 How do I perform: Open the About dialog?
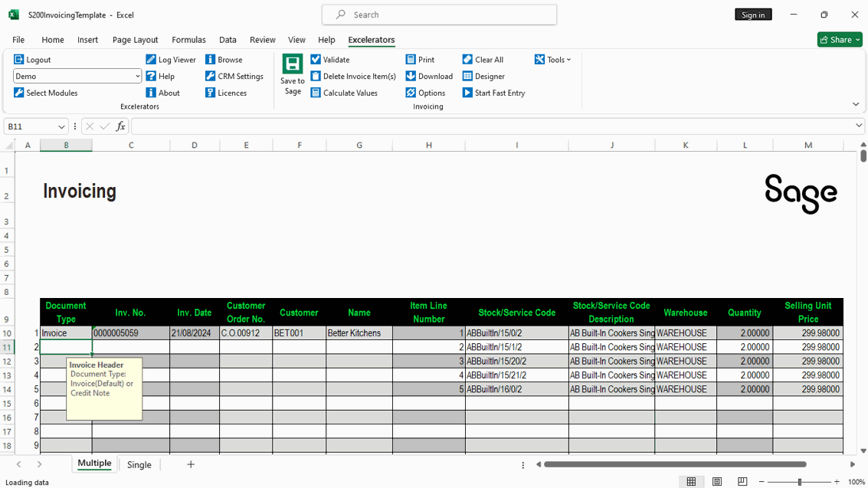point(162,93)
